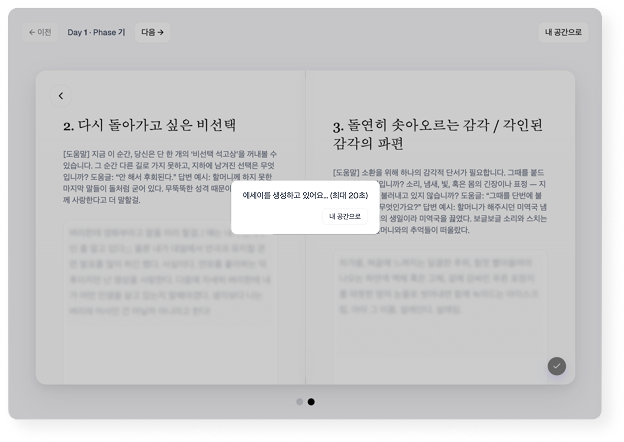Click the '비선택' word in left heading
Viewport: 624px width, 442px height.
click(213, 126)
